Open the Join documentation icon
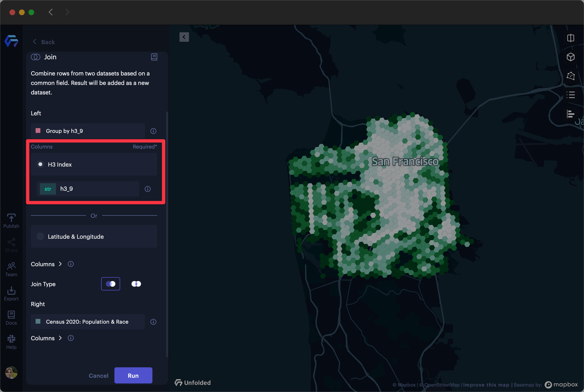The width and height of the screenshot is (584, 392). point(154,57)
